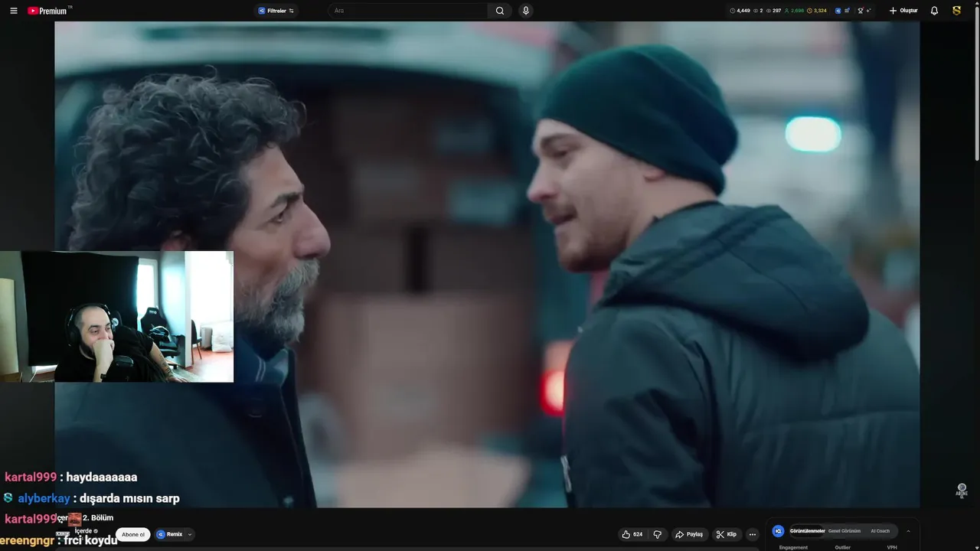Switch to the Genel Görünüm tab
The height and width of the screenshot is (551, 980).
tap(844, 530)
